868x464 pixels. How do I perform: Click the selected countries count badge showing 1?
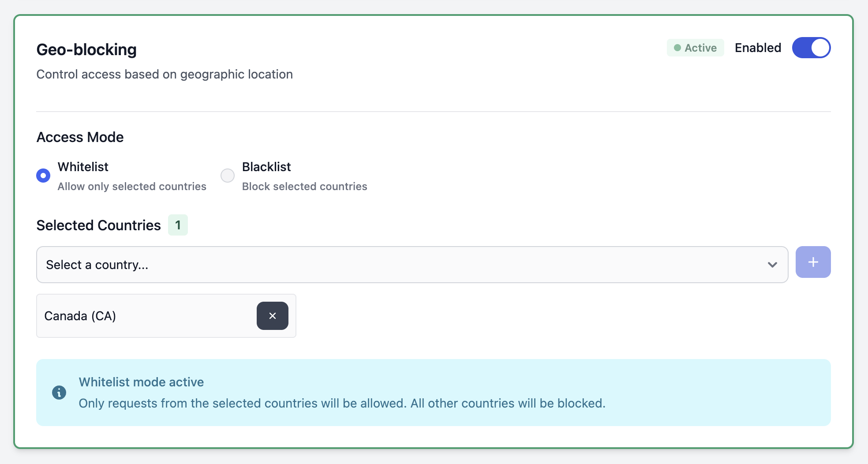coord(178,225)
